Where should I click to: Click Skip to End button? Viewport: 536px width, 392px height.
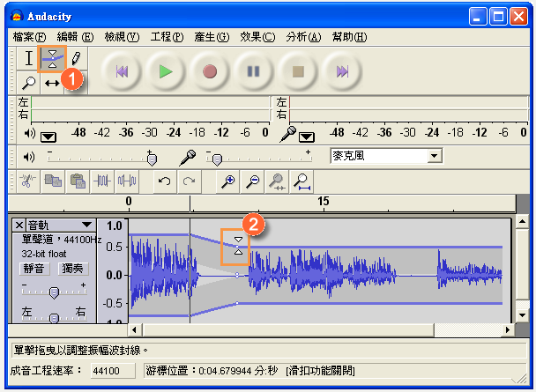tap(342, 71)
